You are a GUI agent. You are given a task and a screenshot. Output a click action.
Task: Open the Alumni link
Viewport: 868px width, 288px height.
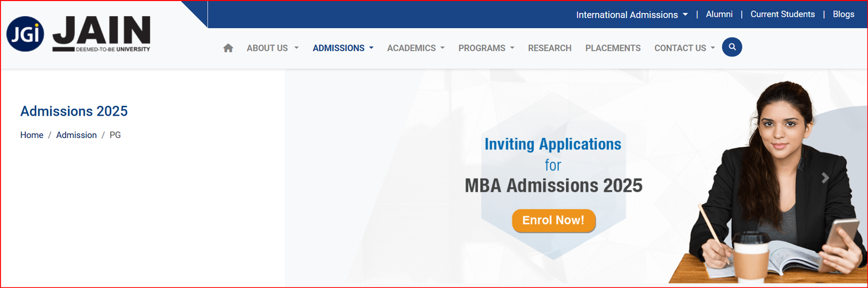point(719,14)
